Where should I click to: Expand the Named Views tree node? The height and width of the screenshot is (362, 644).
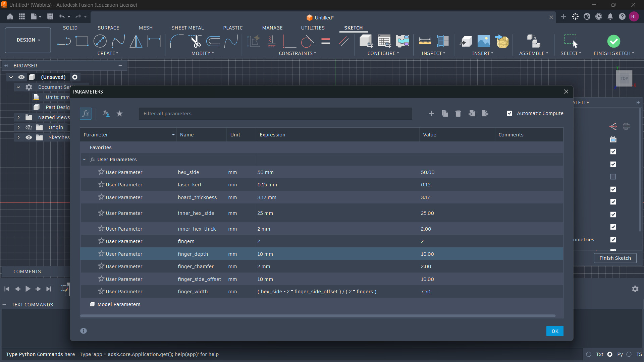18,117
